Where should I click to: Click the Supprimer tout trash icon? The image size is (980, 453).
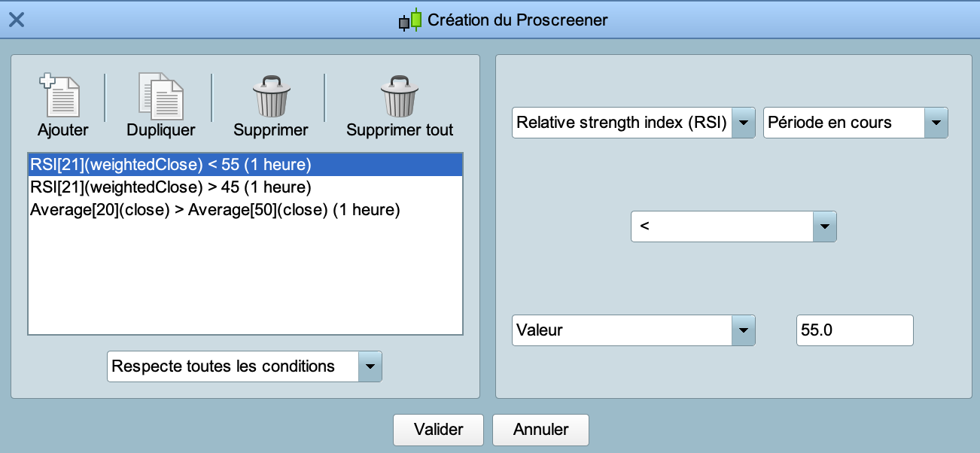pyautogui.click(x=400, y=96)
